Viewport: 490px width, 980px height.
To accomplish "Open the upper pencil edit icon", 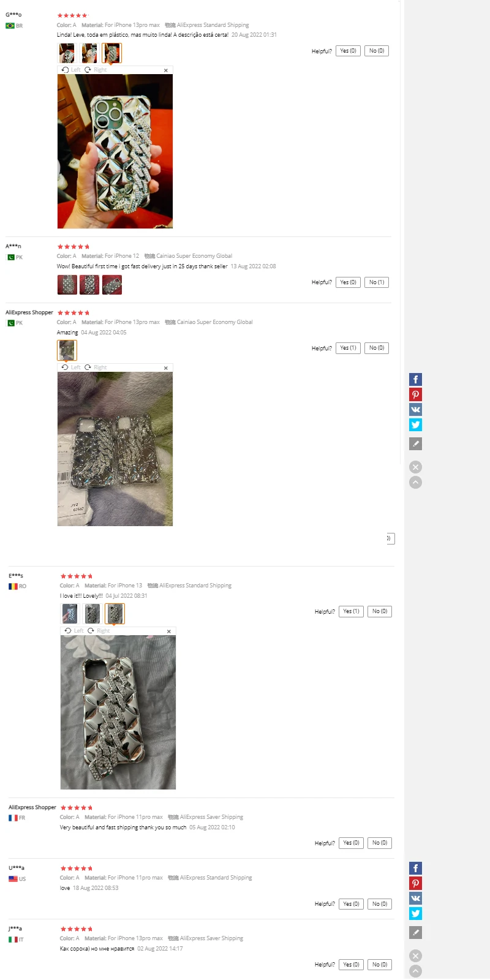I will (x=415, y=443).
